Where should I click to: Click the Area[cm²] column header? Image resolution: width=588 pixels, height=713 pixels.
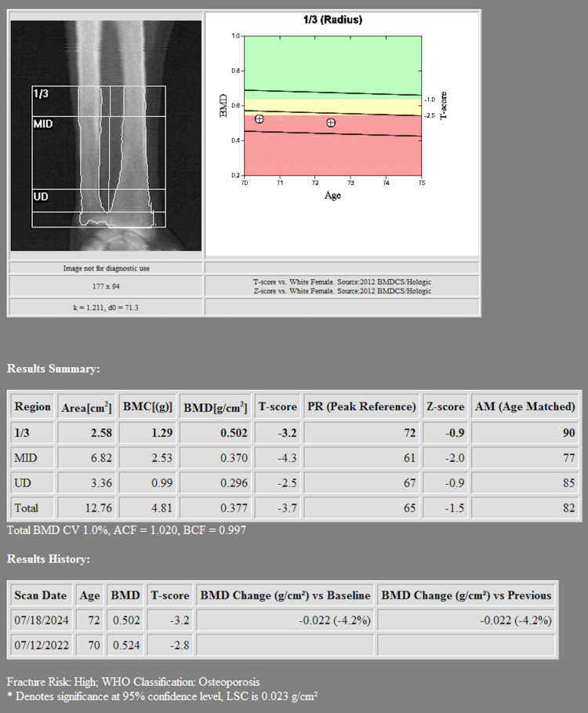87,406
